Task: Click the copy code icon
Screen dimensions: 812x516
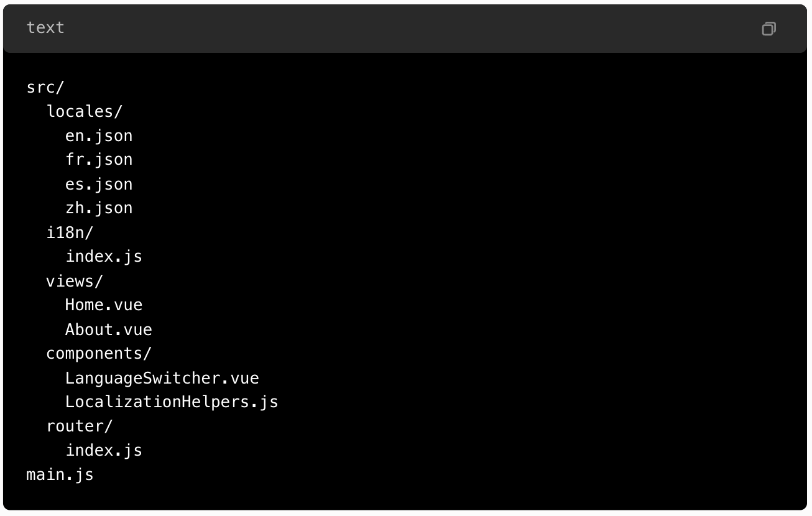Action: [768, 29]
